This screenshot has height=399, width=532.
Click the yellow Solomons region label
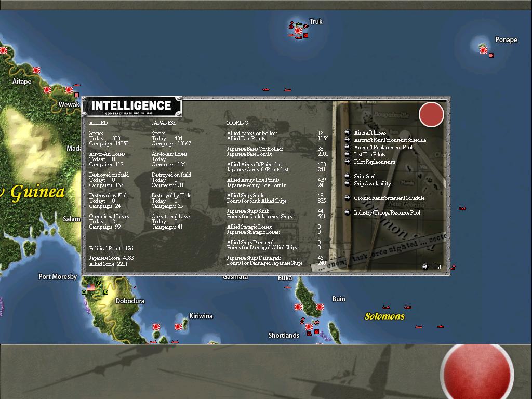point(384,316)
